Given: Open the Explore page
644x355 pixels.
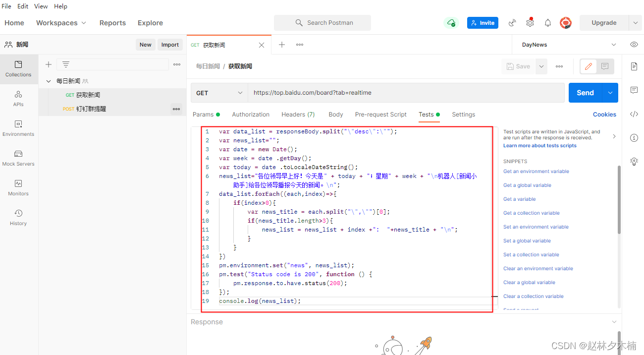Looking at the screenshot, I should point(150,23).
